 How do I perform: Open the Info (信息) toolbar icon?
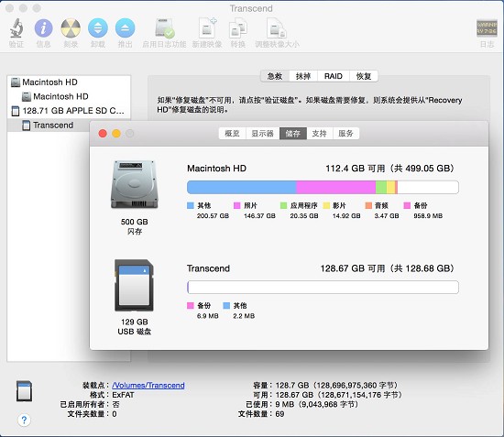tap(43, 27)
